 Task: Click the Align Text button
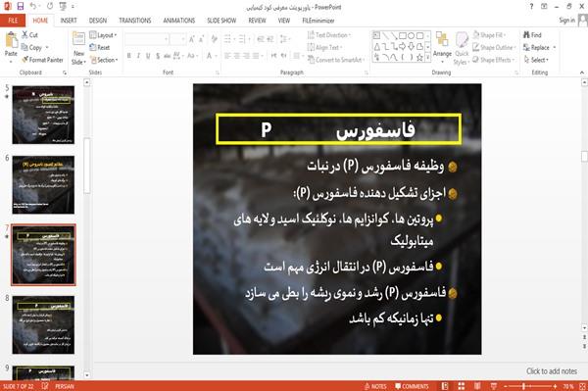324,48
